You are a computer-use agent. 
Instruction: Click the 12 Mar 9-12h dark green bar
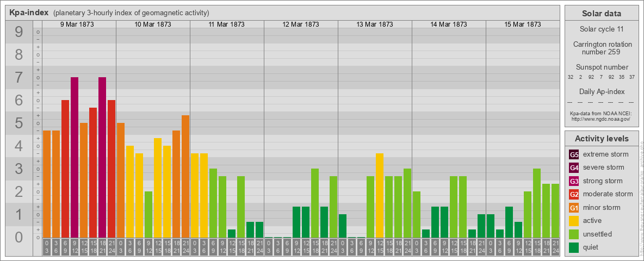click(x=296, y=222)
